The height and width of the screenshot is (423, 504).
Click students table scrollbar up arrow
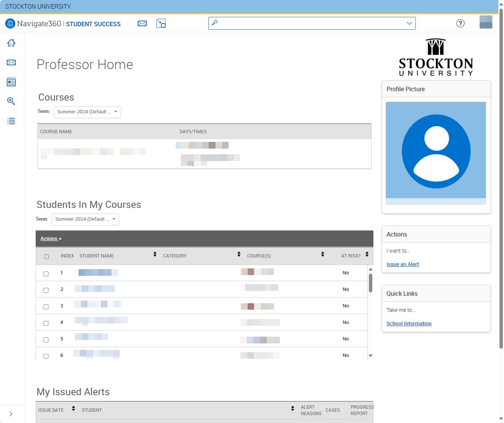coord(370,269)
